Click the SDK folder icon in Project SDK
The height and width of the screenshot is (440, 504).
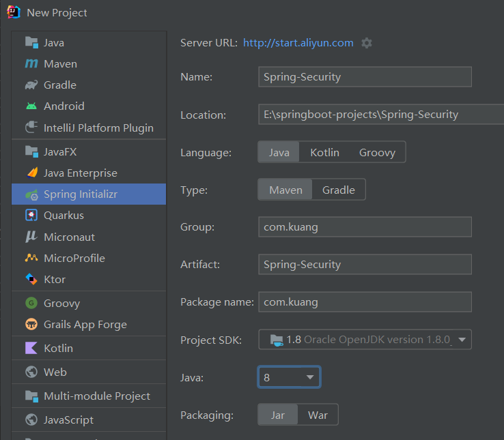click(x=277, y=340)
